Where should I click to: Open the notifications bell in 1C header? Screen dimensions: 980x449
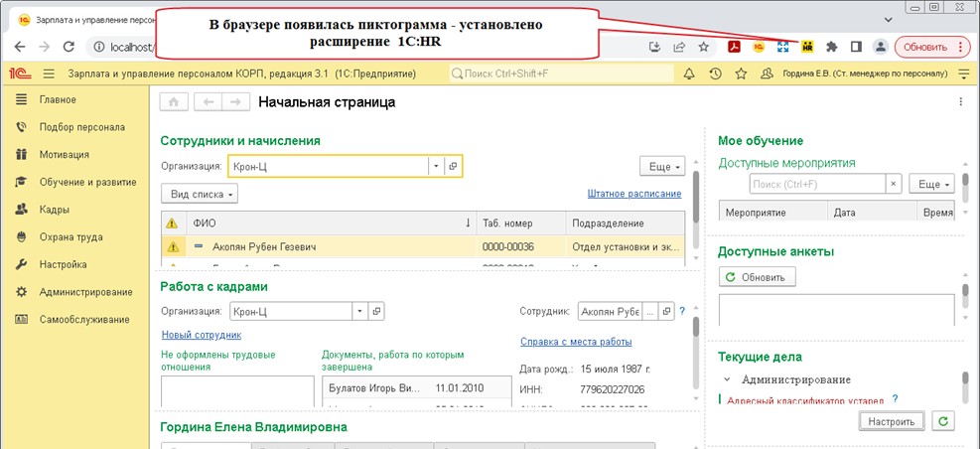click(689, 74)
